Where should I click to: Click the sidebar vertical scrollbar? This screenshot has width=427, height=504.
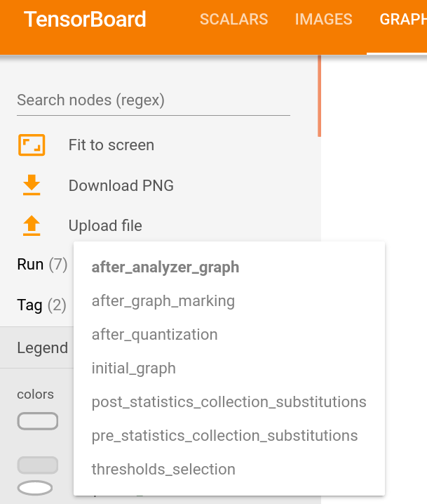[320, 95]
